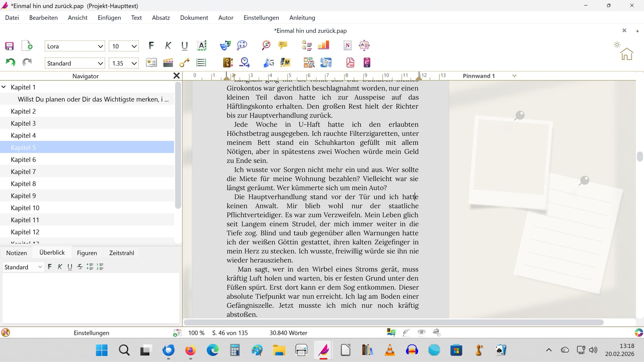Image resolution: width=644 pixels, height=362 pixels.
Task: Click the yellow comment speech bubble icon
Action: point(283,45)
